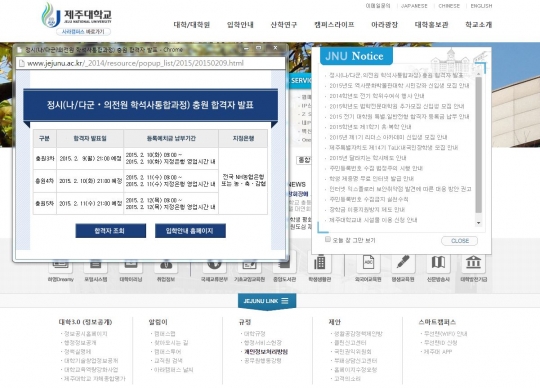Click the 충원4차 row label in table

point(45,181)
